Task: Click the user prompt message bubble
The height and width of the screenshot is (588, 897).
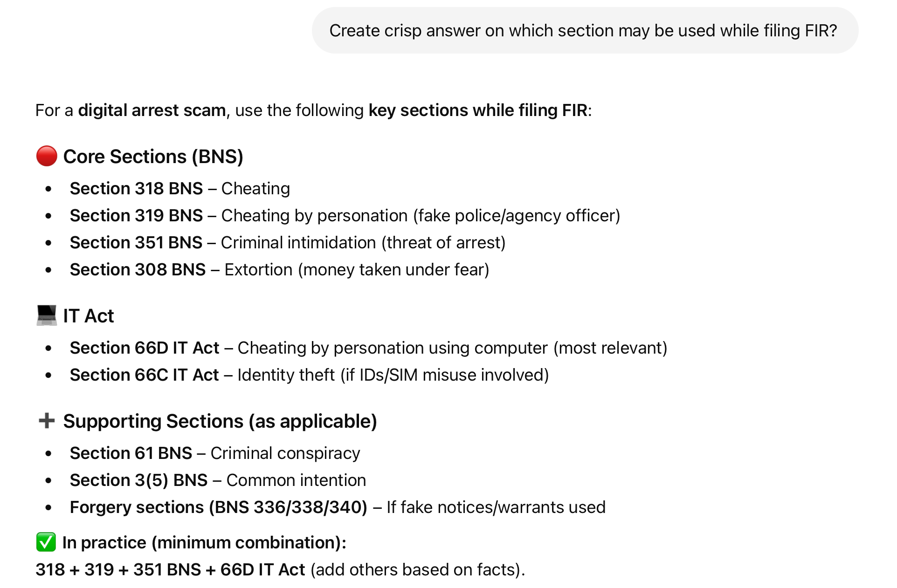Action: (585, 30)
